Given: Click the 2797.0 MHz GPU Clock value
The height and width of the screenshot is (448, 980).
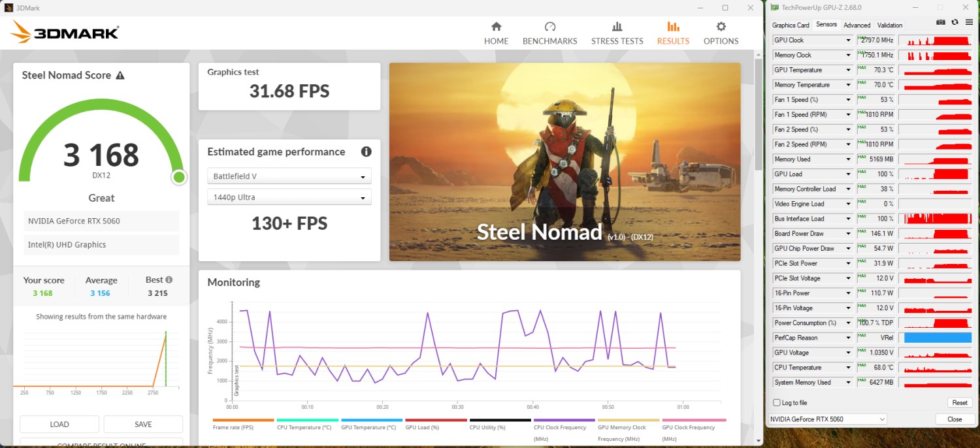Looking at the screenshot, I should click(x=877, y=40).
